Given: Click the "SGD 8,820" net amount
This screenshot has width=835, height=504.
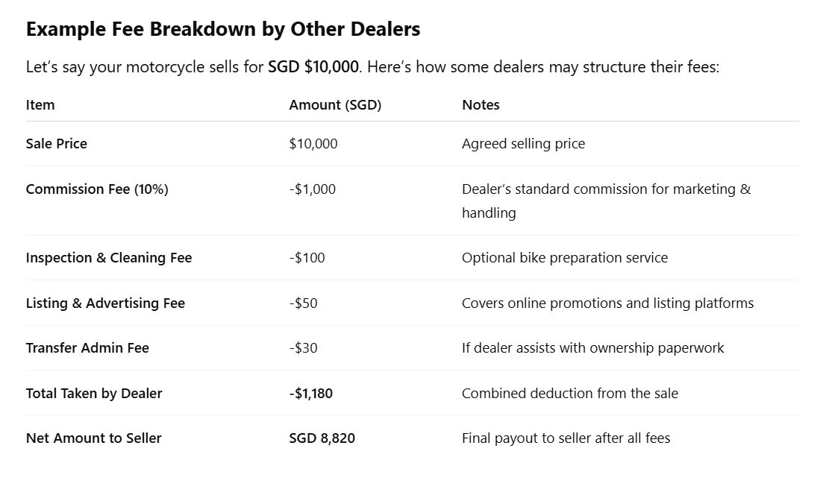Looking at the screenshot, I should coord(322,438).
